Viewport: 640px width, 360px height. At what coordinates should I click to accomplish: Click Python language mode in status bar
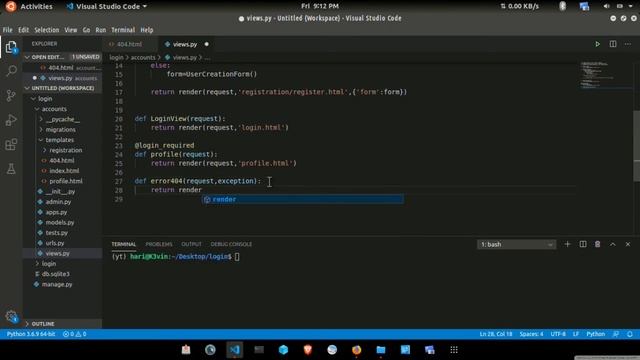(596, 334)
